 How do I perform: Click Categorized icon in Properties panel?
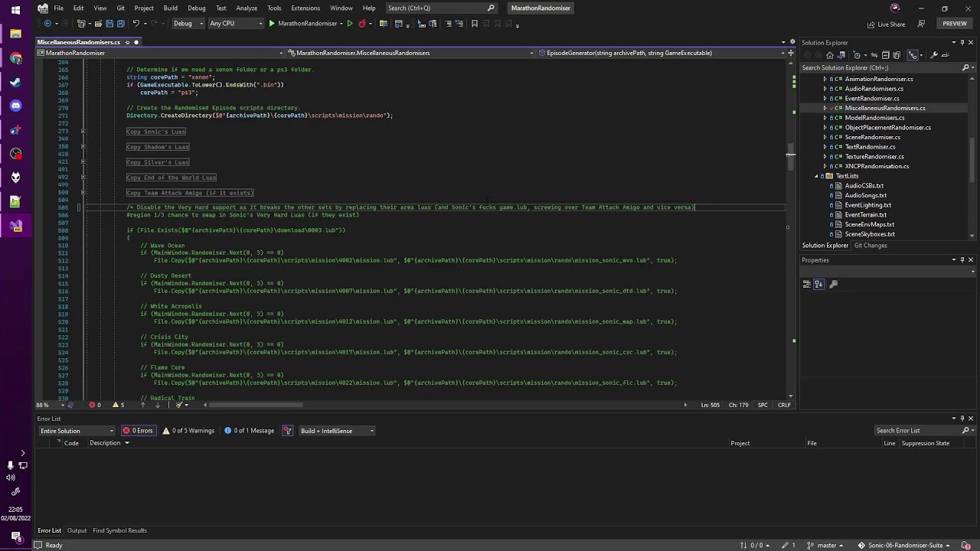pos(806,284)
